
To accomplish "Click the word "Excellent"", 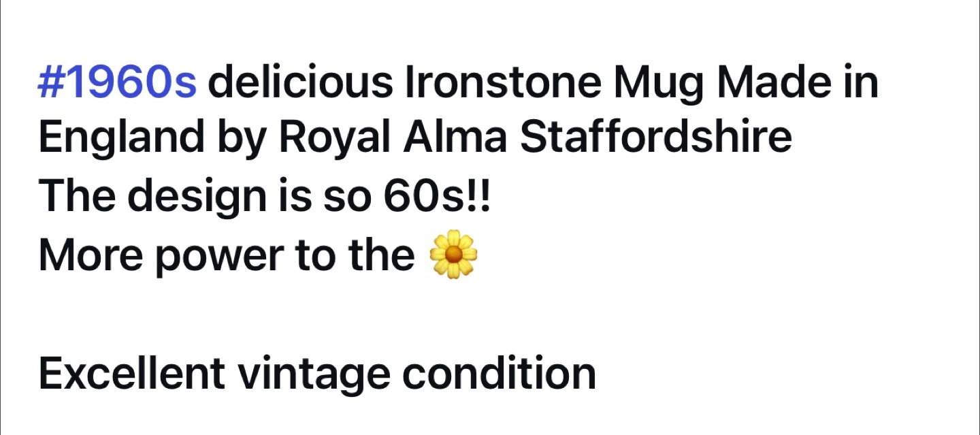I will point(132,372).
